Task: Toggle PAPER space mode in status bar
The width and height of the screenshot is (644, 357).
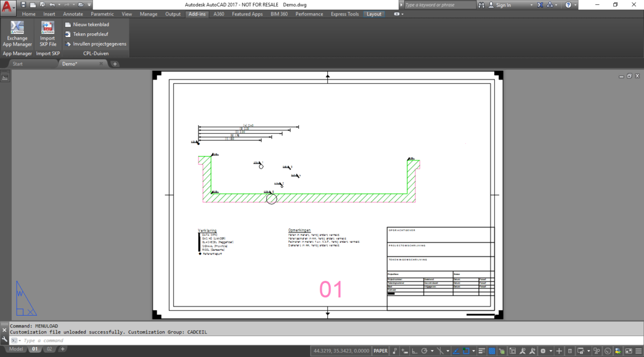Action: pos(380,351)
